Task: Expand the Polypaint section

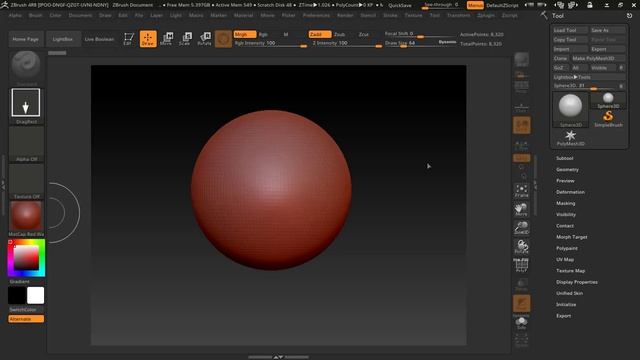Action: [x=567, y=248]
